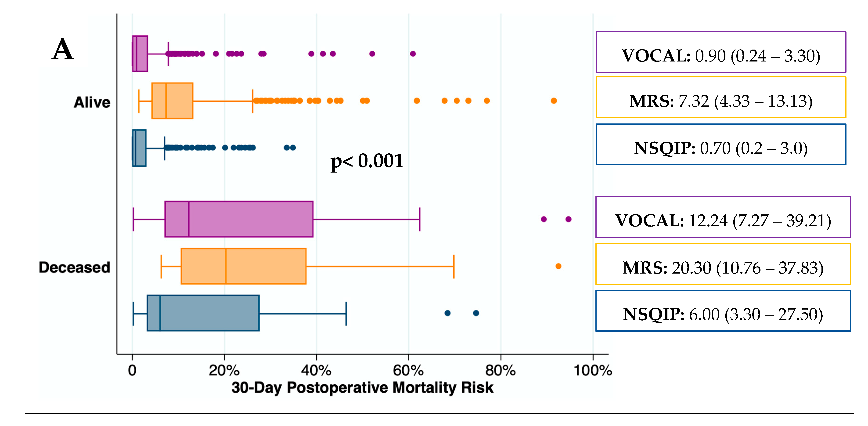Screen dimensions: 868x426
Task: Click the purple Deceased VOCAL boxplot box
Action: [x=239, y=219]
